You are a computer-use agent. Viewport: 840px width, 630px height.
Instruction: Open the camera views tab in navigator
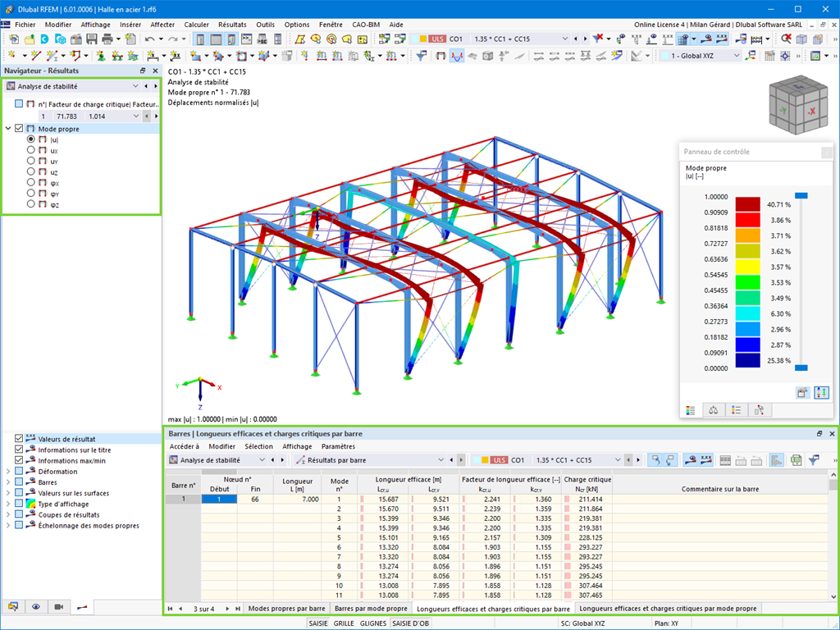[59, 606]
